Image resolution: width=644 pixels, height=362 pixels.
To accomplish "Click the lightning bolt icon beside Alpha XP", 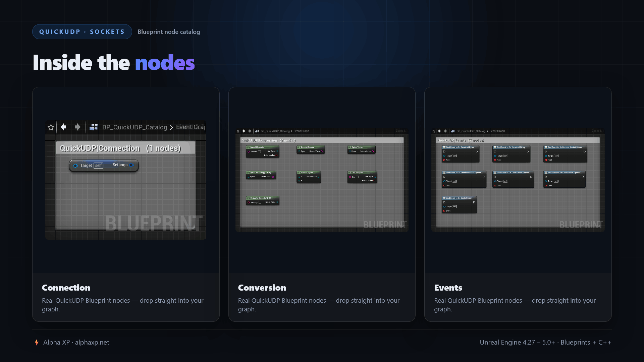I will [37, 342].
